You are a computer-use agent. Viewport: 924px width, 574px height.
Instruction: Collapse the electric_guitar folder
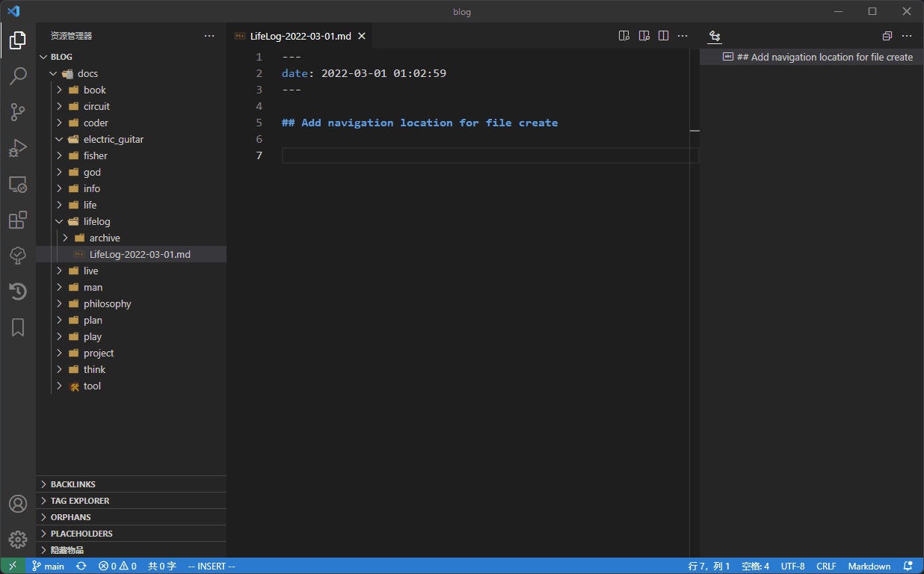(59, 139)
